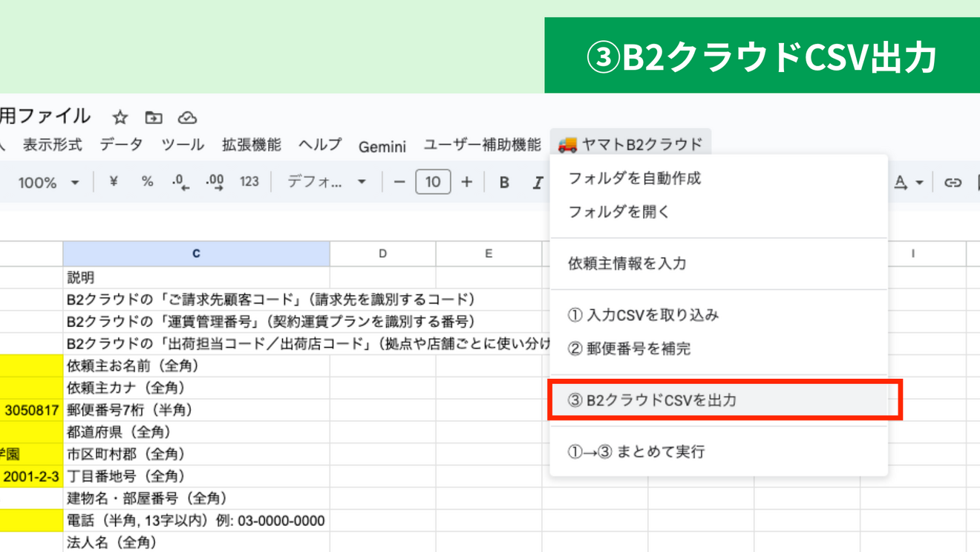Choose フォルダを自動作成

(719, 178)
